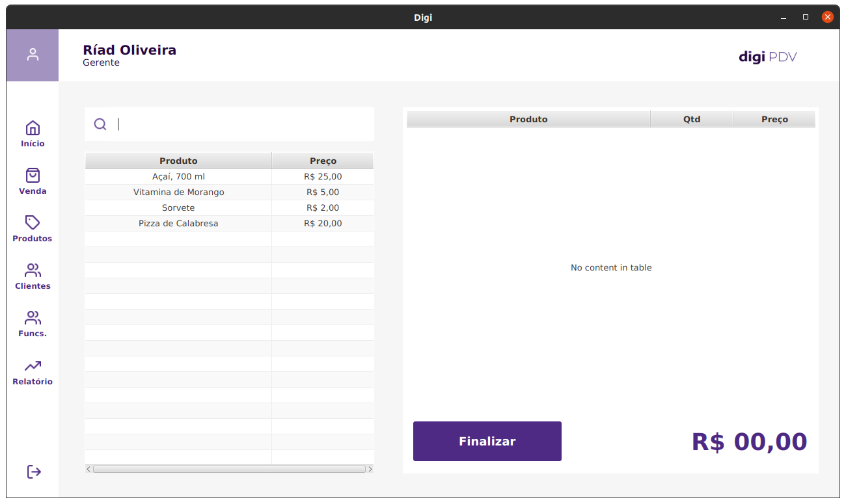The height and width of the screenshot is (504, 846).
Task: Select the Sorvete product row
Action: (x=229, y=208)
